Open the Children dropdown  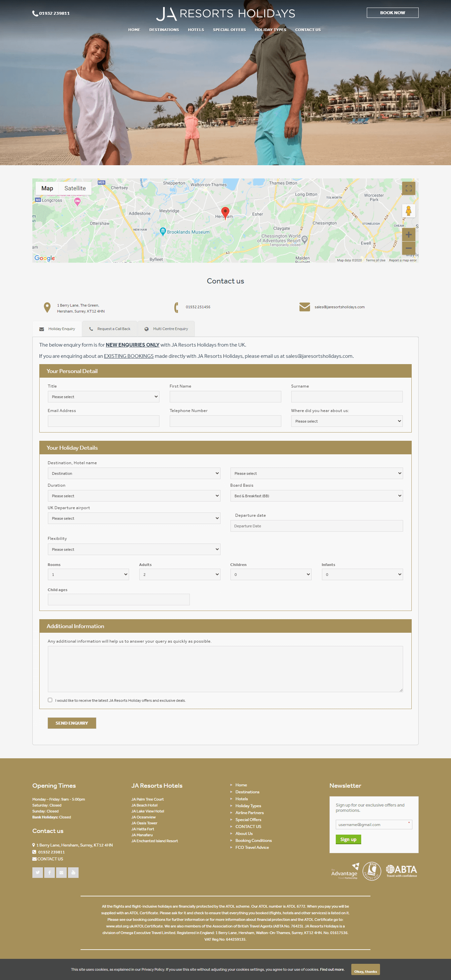pos(271,575)
